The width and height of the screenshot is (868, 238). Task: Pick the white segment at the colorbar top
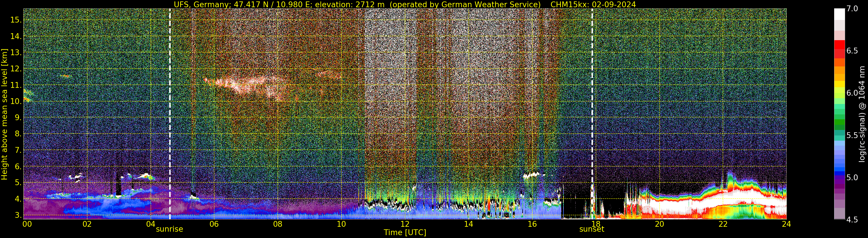[x=839, y=14]
